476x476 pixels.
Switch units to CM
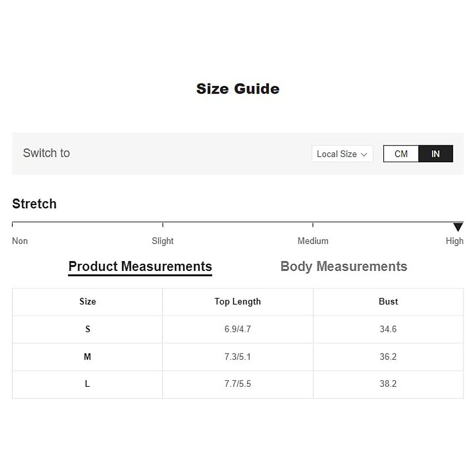401,154
